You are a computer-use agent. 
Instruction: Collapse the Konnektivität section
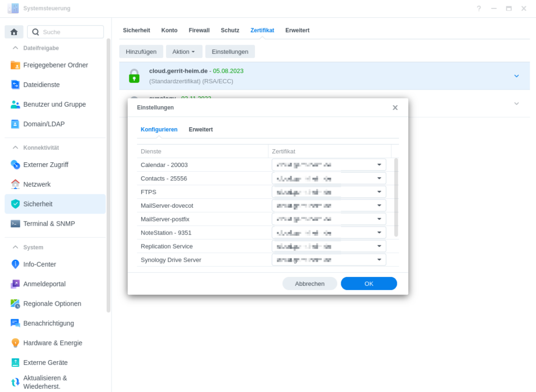[15, 147]
